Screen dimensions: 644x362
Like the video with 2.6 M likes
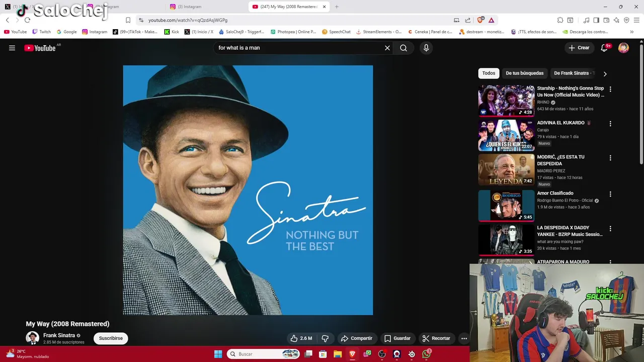pos(301,338)
